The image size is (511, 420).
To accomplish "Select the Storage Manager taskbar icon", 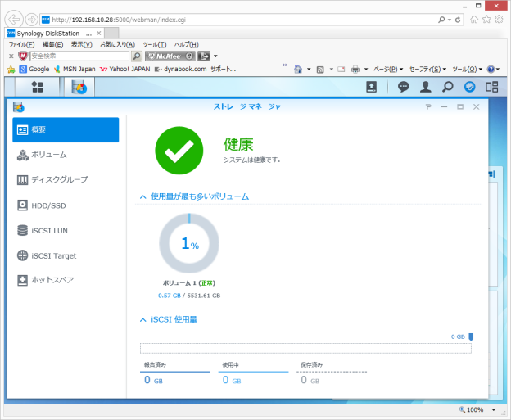I will tap(79, 87).
